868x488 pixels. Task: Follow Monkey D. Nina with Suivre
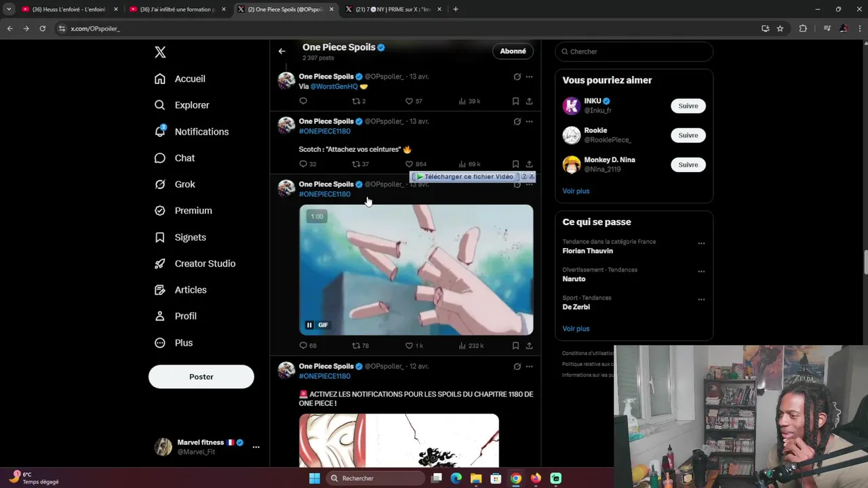click(688, 165)
